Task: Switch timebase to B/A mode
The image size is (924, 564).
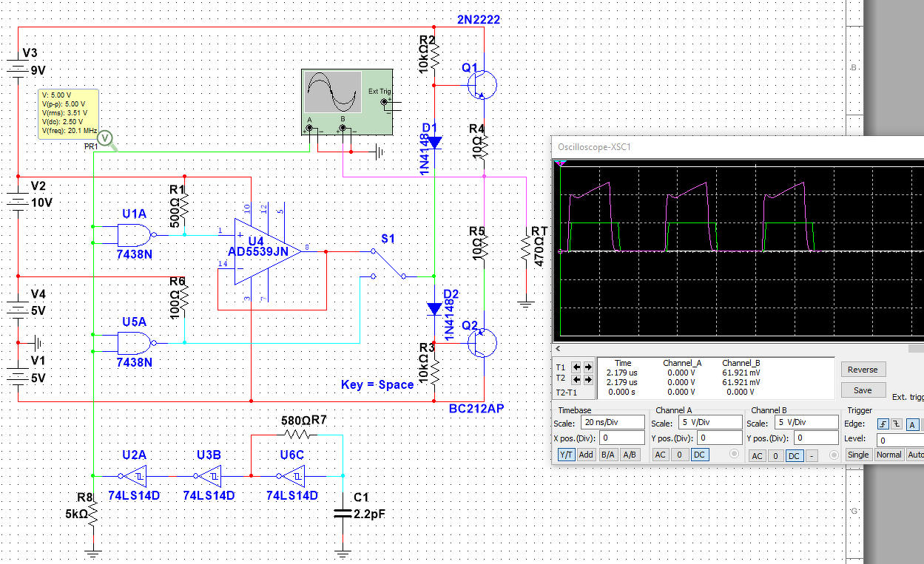Action: tap(607, 455)
